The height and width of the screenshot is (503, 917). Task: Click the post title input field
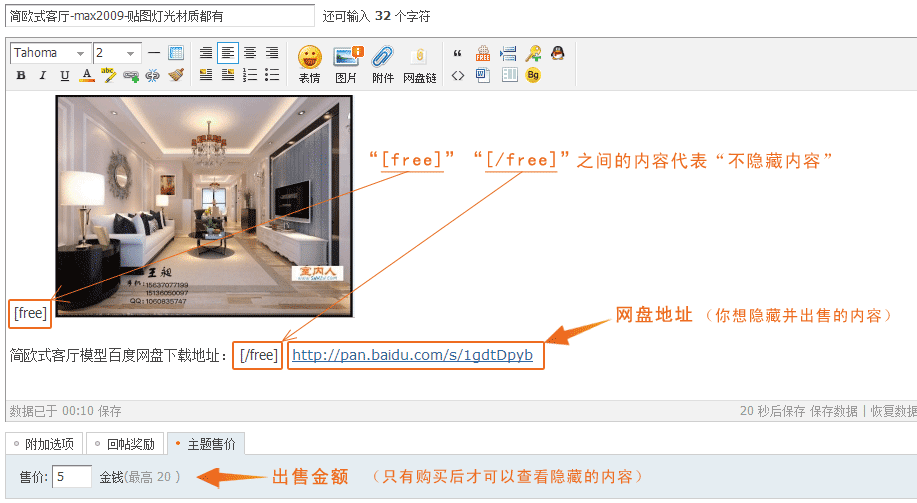160,16
